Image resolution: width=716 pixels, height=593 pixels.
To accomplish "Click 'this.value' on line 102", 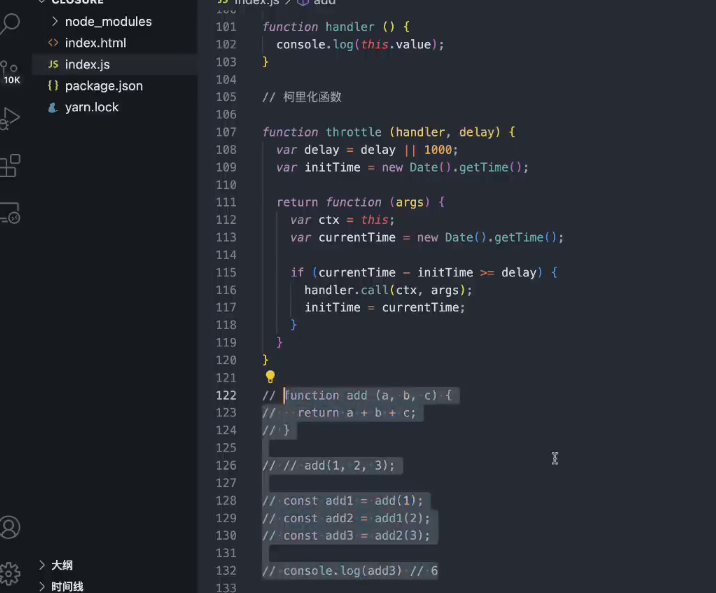I will (x=396, y=45).
